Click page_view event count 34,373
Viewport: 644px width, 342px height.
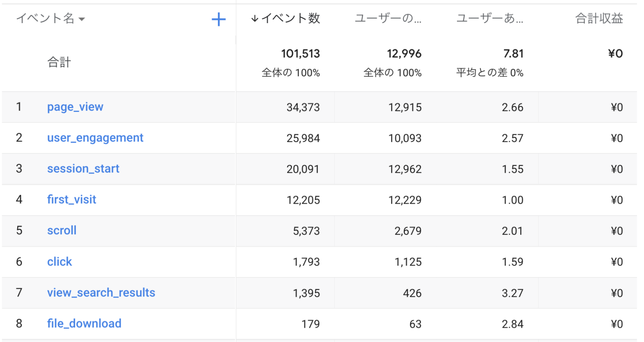point(303,107)
